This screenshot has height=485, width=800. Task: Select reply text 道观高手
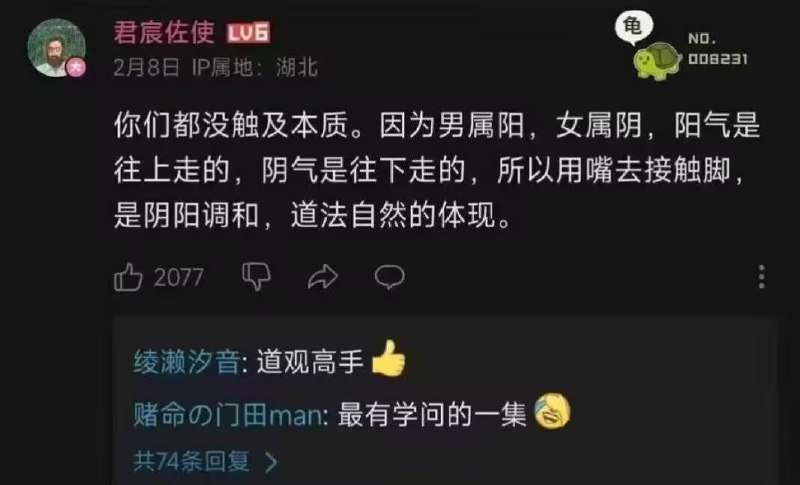(x=310, y=362)
